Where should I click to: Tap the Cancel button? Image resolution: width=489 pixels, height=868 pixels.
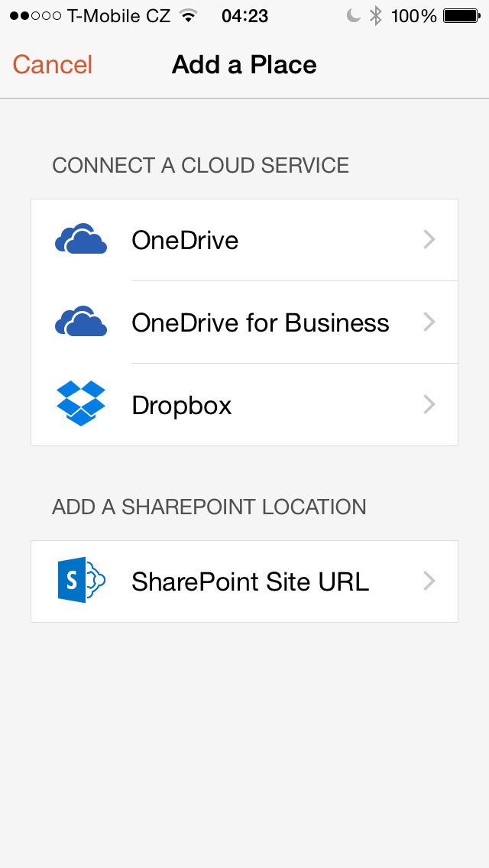click(53, 65)
